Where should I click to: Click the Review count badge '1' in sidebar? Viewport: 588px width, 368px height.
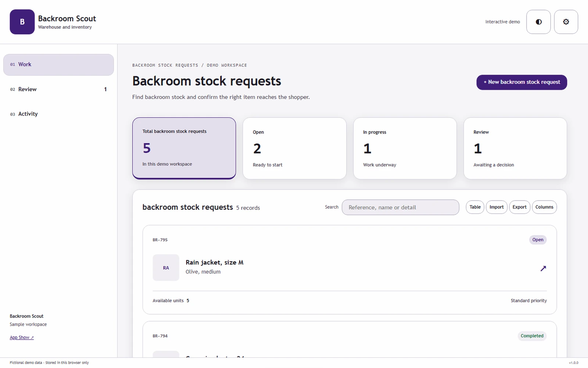[105, 89]
